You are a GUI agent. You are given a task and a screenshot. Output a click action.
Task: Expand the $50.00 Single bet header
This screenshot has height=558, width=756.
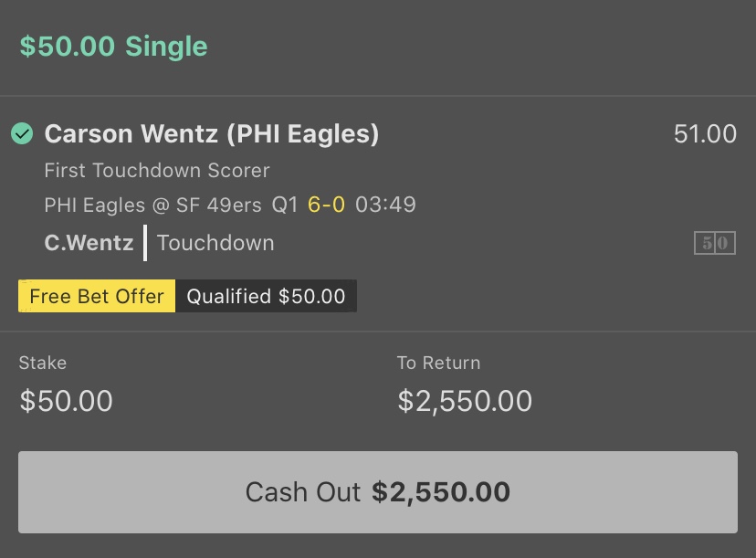point(114,47)
